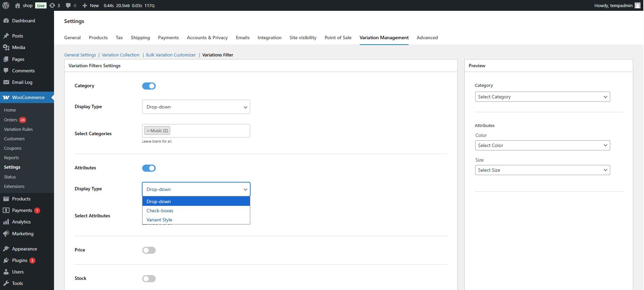Open the Plugins sidebar icon
644x290 pixels.
point(6,260)
